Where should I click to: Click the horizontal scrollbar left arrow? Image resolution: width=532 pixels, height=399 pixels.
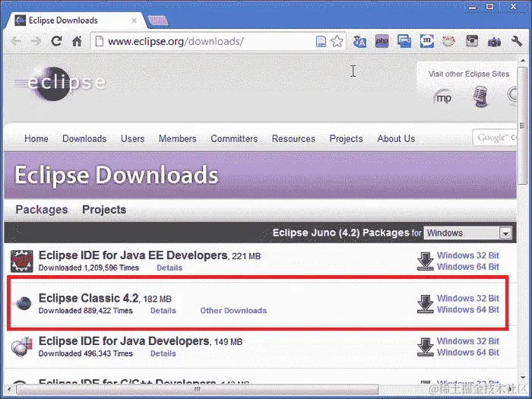pyautogui.click(x=9, y=389)
